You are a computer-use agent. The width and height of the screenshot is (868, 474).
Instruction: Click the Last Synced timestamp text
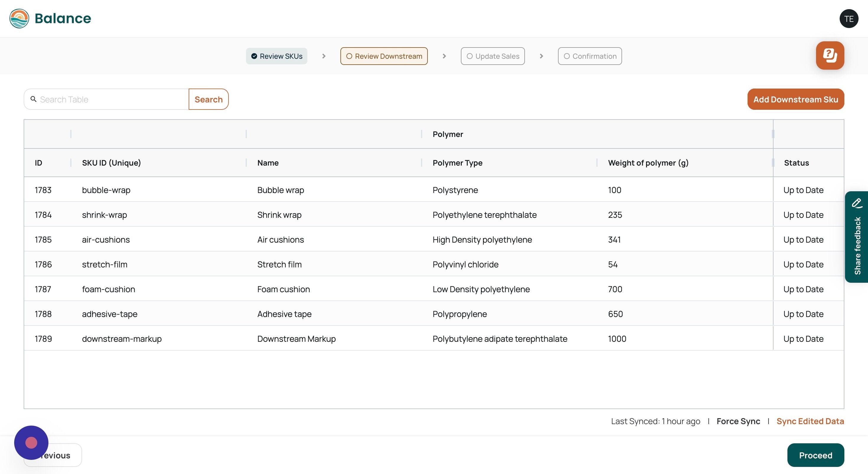[655, 421]
